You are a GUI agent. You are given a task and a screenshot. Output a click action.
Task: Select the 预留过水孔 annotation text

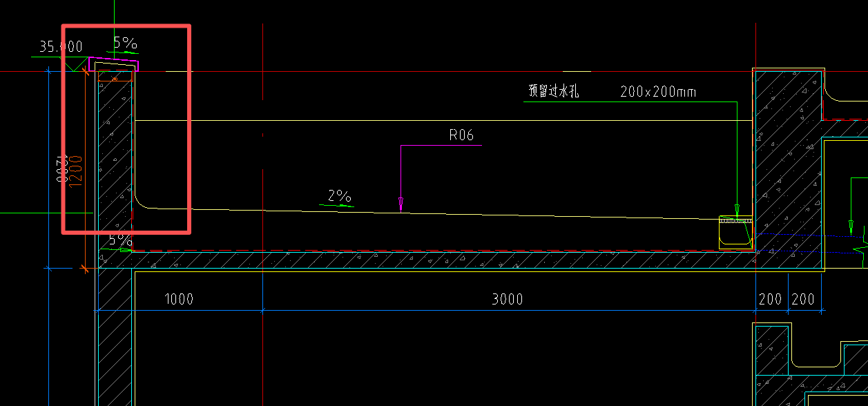point(553,91)
